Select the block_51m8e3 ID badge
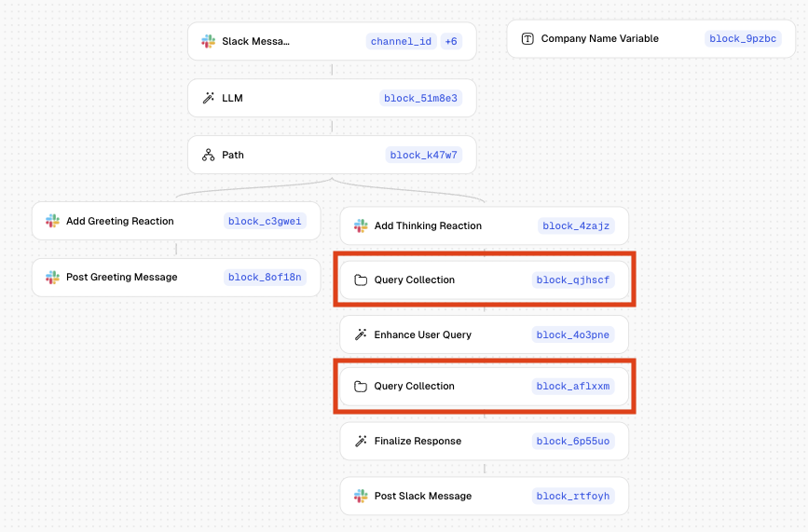The image size is (808, 532). click(x=420, y=98)
